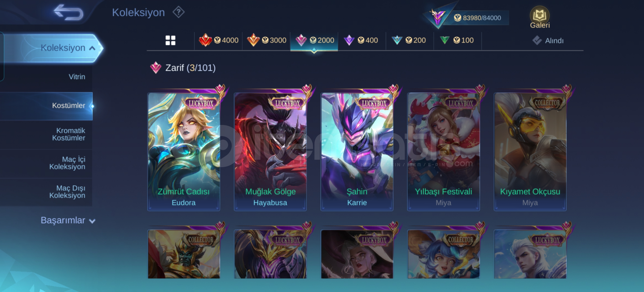The image size is (644, 292).
Task: Filter by the orange 3000 gem tier
Action: (267, 40)
